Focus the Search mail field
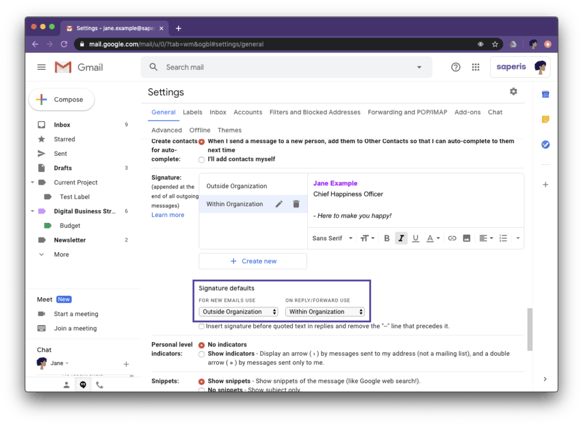Screen dimensions: 583x425 pyautogui.click(x=286, y=67)
